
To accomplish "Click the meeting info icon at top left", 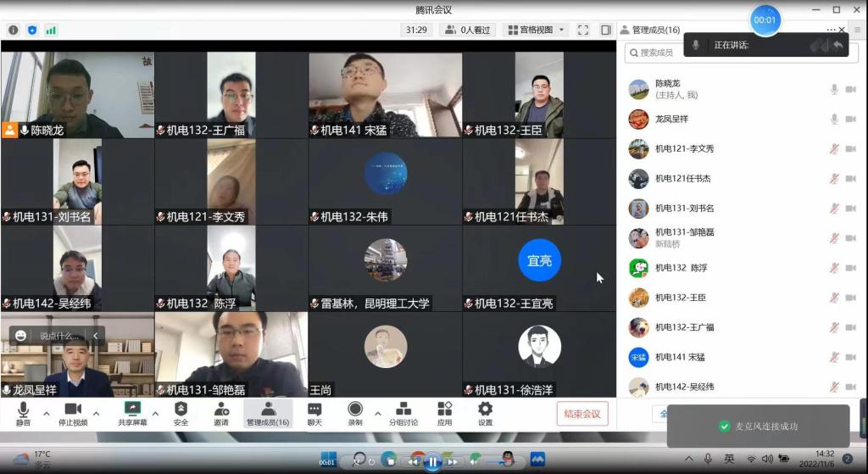I will point(14,30).
